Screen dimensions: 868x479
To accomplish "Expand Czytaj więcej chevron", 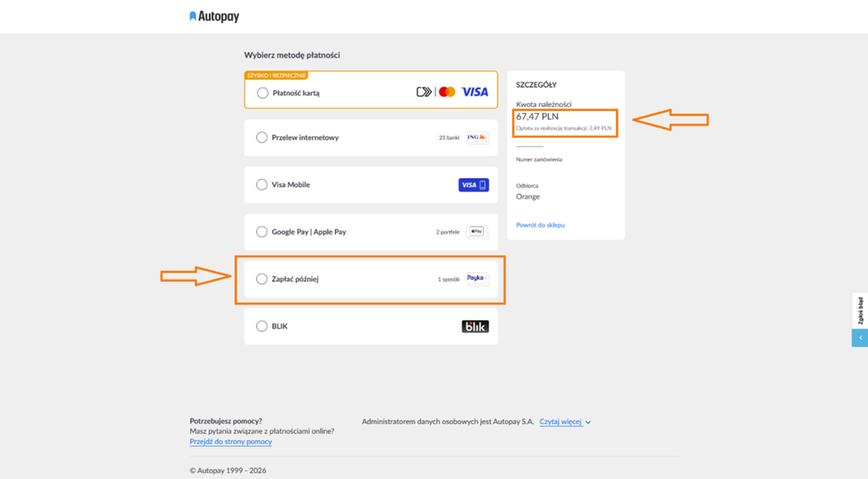I will 588,422.
